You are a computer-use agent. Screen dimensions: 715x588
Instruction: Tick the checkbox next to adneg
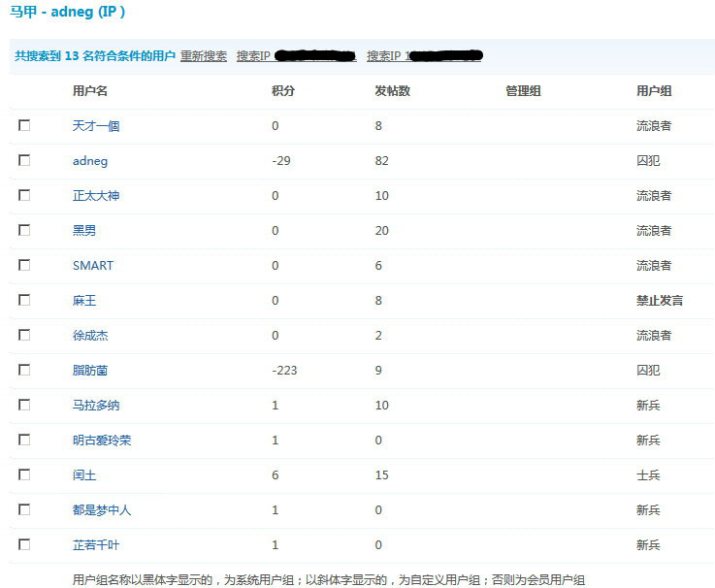click(24, 160)
